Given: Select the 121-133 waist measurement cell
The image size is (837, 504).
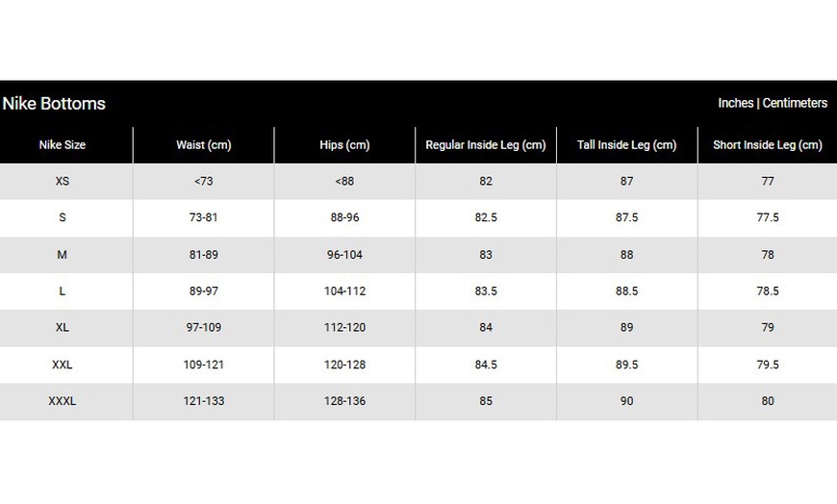Looking at the screenshot, I should click(204, 401).
